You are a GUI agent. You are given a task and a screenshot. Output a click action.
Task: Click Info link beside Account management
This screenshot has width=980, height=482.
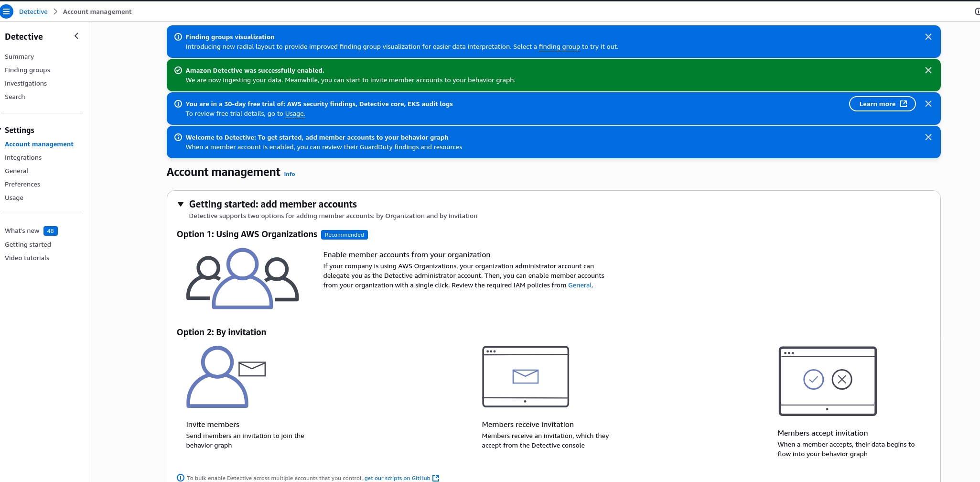click(289, 174)
